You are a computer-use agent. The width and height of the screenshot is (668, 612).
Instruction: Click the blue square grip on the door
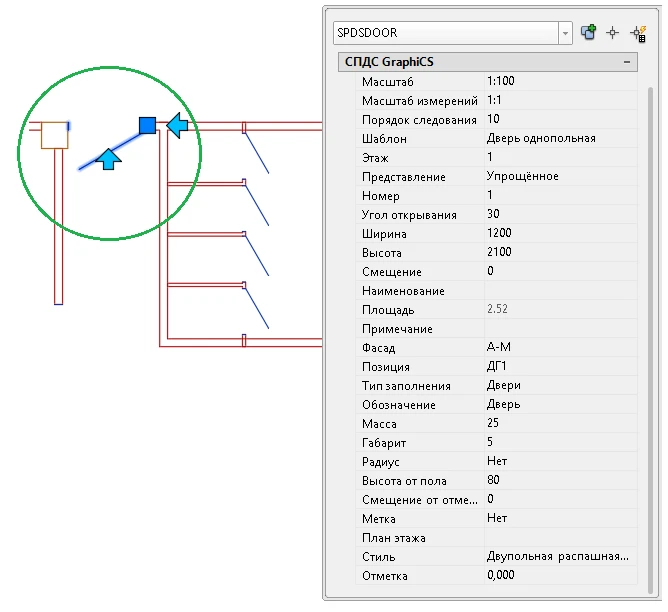[x=147, y=125]
